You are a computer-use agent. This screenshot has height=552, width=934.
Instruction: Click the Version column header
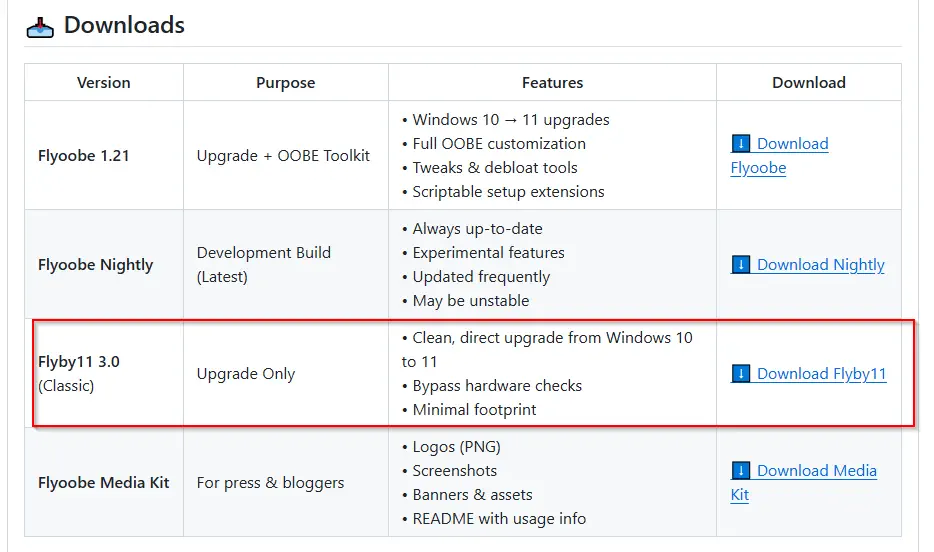[x=104, y=82]
